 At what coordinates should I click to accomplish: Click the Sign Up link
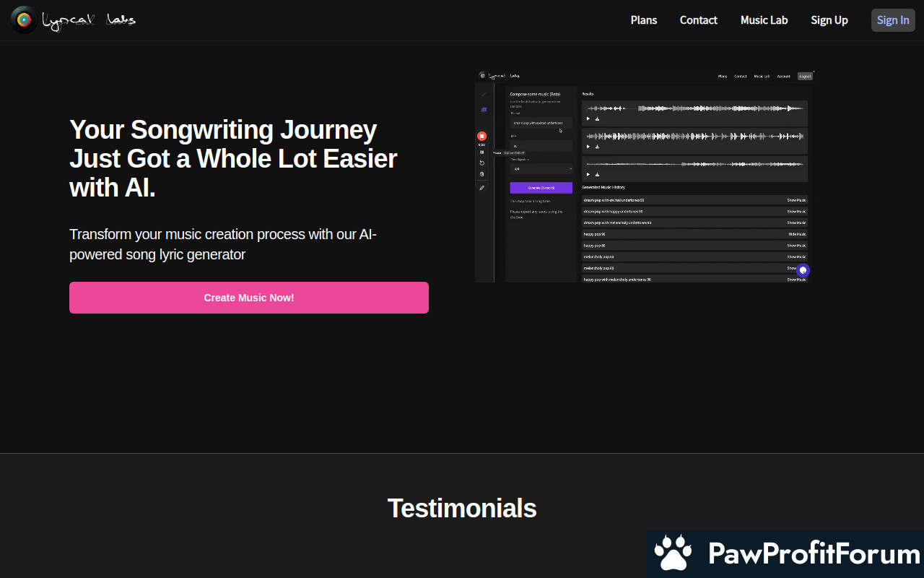829,20
